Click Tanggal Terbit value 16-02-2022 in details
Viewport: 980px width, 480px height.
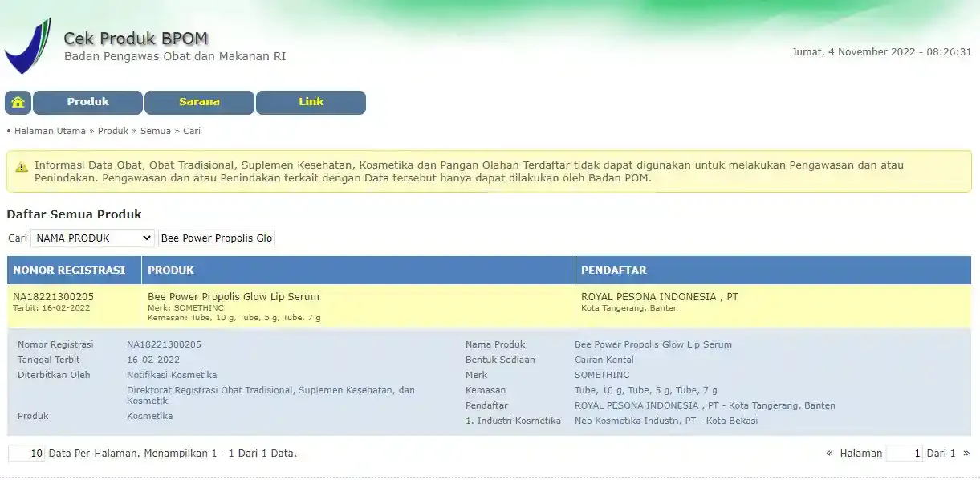coord(153,360)
